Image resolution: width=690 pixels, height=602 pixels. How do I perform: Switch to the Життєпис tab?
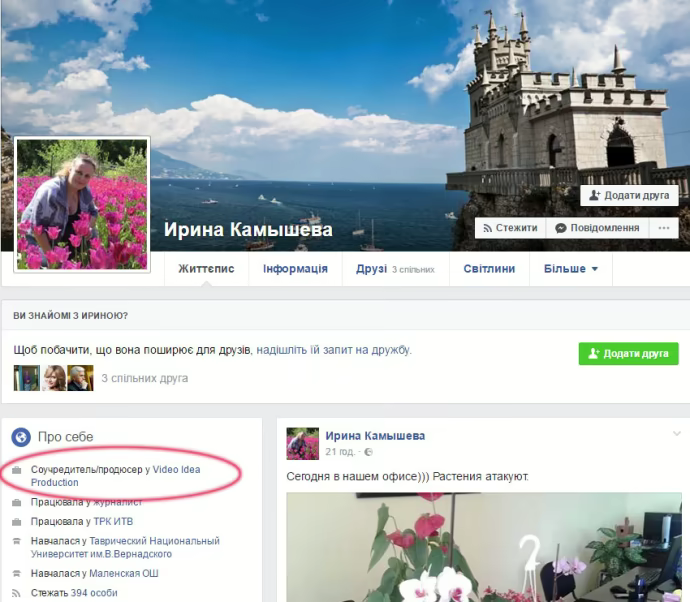pos(206,269)
